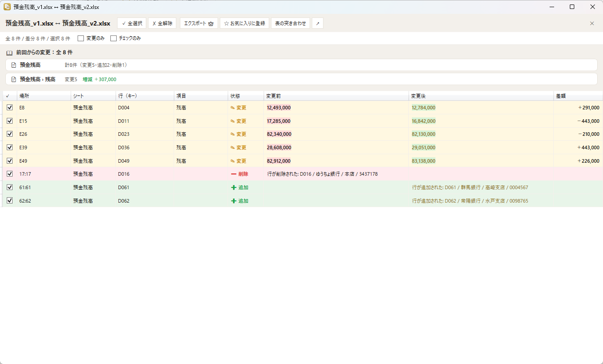
Task: Sort by the 行（キー） column header
Action: click(144, 96)
